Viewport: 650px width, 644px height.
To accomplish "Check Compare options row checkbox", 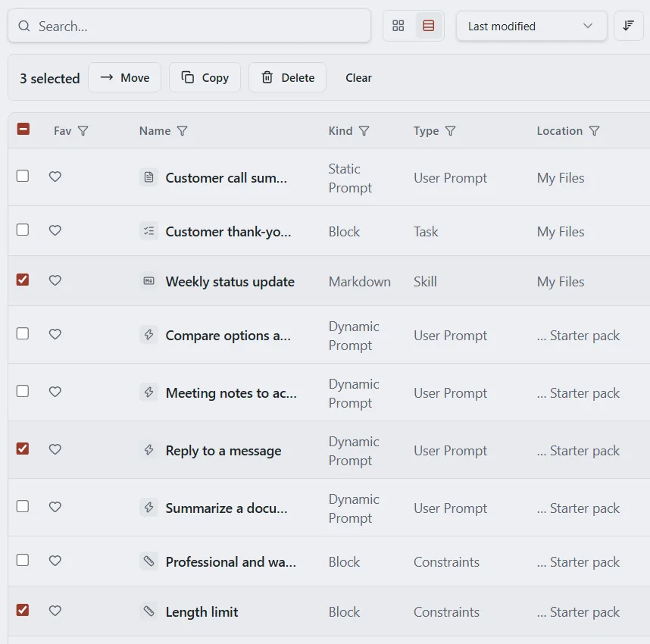I will tap(23, 333).
